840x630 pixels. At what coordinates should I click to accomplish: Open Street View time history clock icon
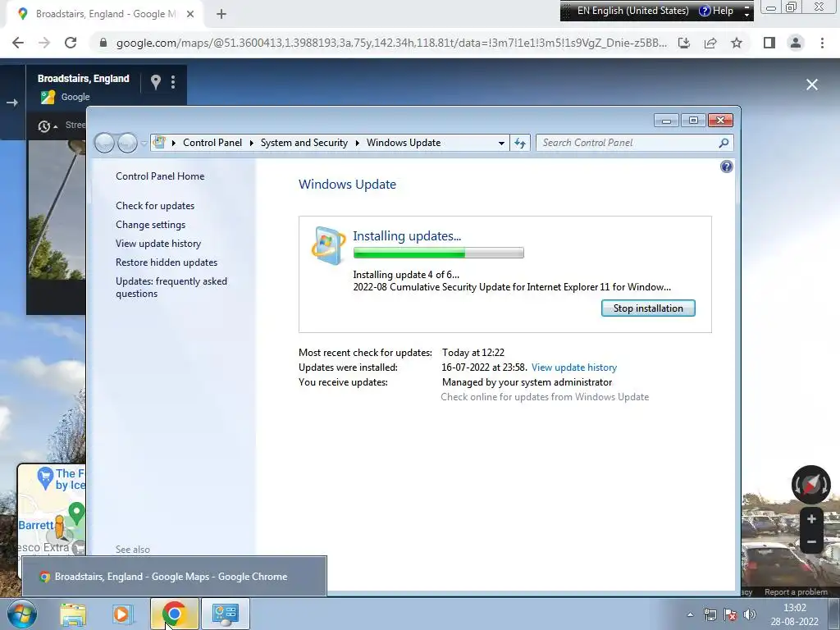coord(44,126)
